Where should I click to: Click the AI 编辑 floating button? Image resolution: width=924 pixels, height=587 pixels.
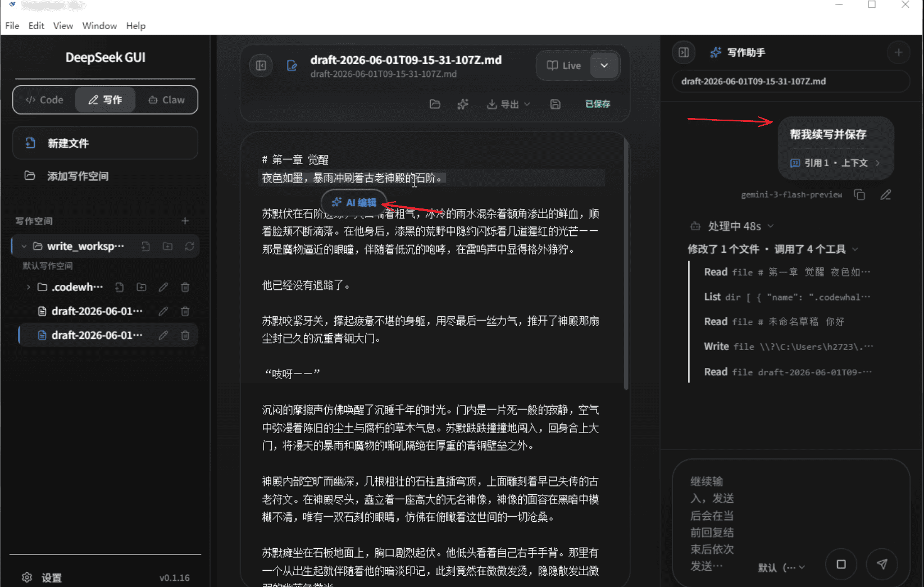[x=354, y=202]
